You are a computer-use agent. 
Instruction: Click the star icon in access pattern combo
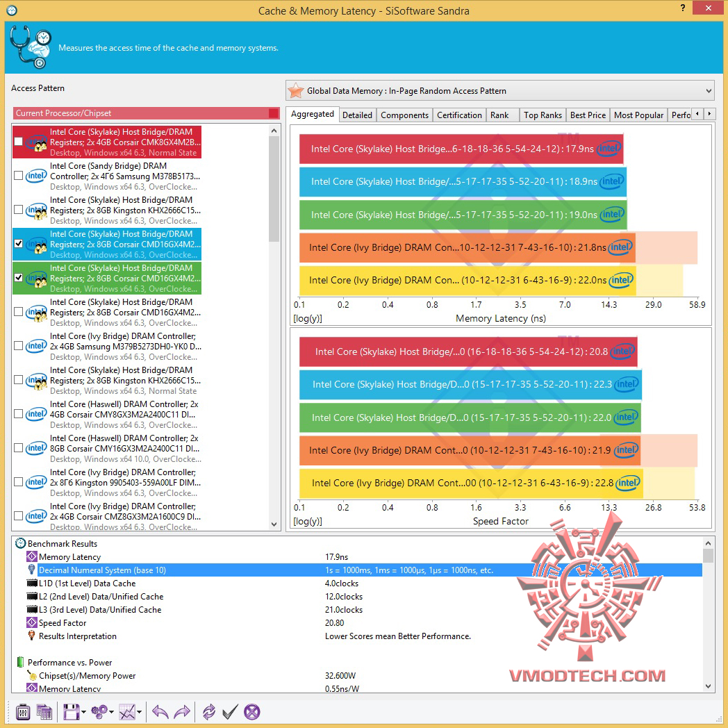point(296,90)
